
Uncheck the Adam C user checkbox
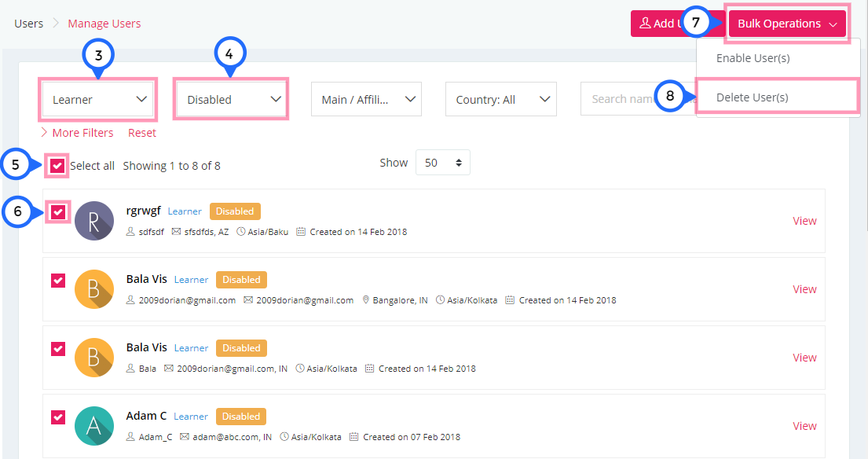pos(58,417)
